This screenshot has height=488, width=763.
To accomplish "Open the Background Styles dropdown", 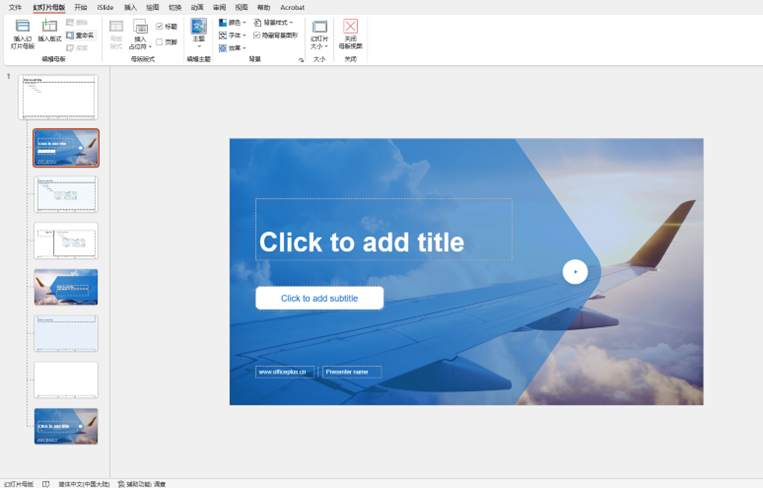I will tap(273, 22).
